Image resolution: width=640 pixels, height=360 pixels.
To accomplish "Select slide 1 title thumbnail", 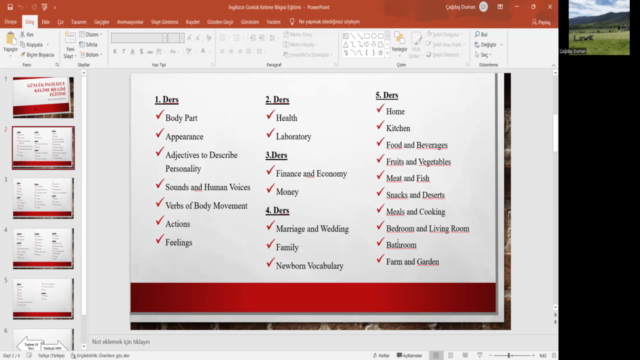I will coord(43,98).
